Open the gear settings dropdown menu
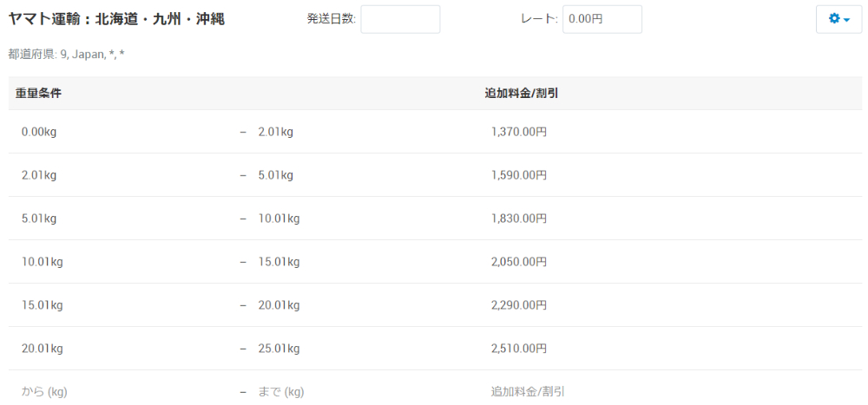868x405 pixels. [838, 19]
